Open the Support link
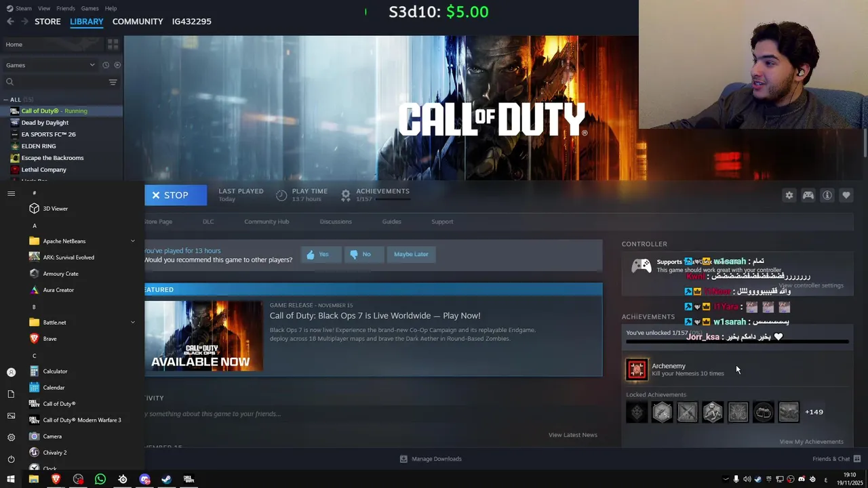Viewport: 868px width, 488px height. [x=442, y=222]
